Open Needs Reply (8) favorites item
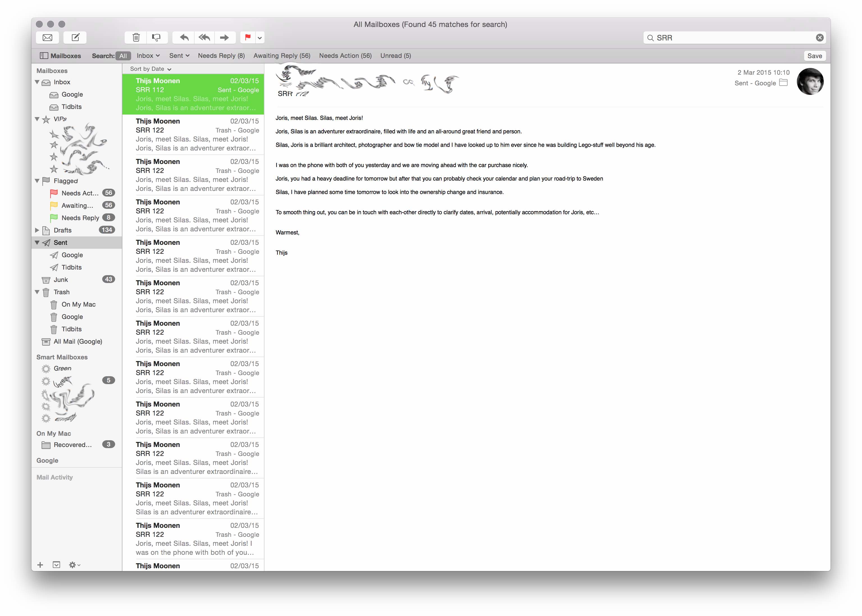This screenshot has width=862, height=616. (221, 56)
